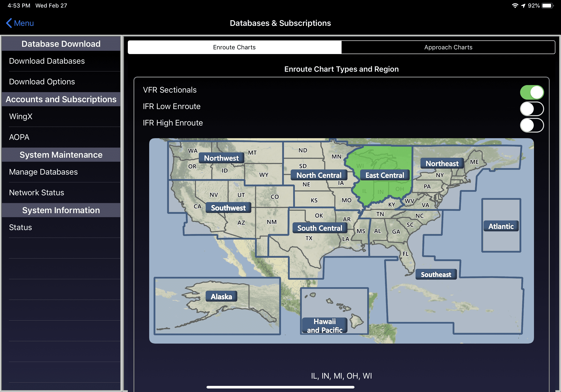
Task: Select the Southwest region label on map
Action: [228, 208]
